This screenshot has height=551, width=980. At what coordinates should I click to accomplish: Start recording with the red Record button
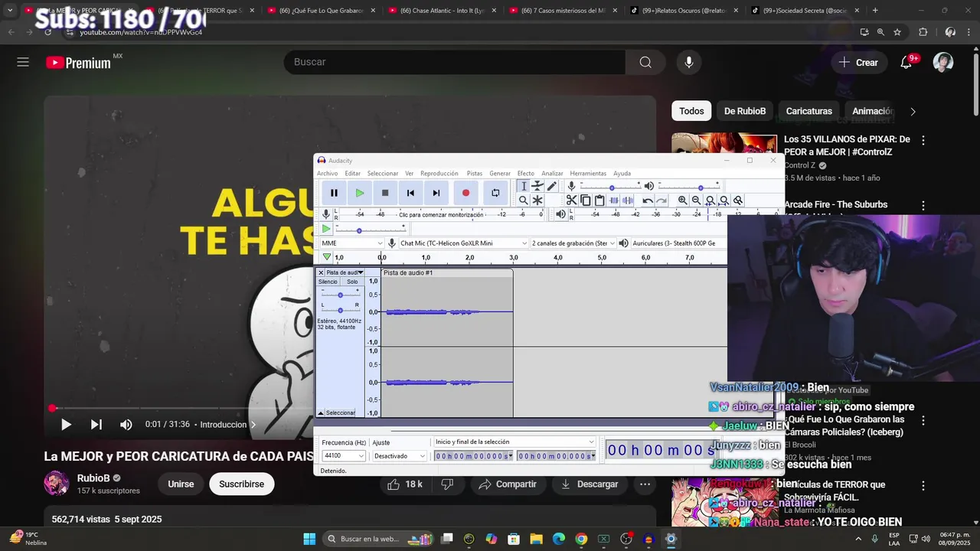(465, 193)
